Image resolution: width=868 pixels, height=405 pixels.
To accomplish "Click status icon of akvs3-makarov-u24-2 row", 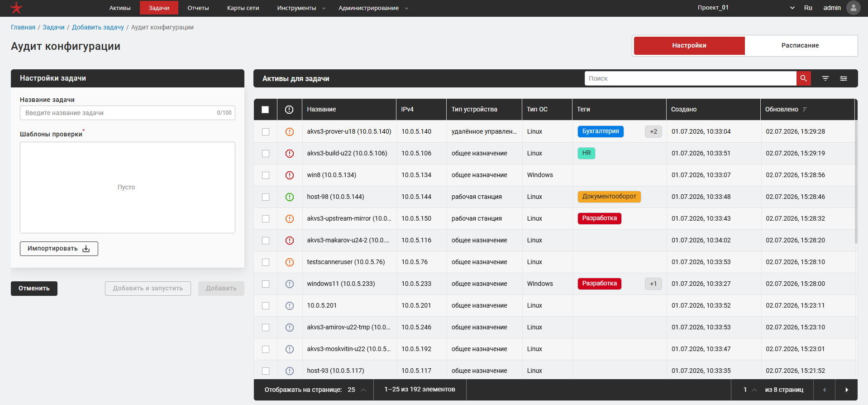I will [x=290, y=241].
